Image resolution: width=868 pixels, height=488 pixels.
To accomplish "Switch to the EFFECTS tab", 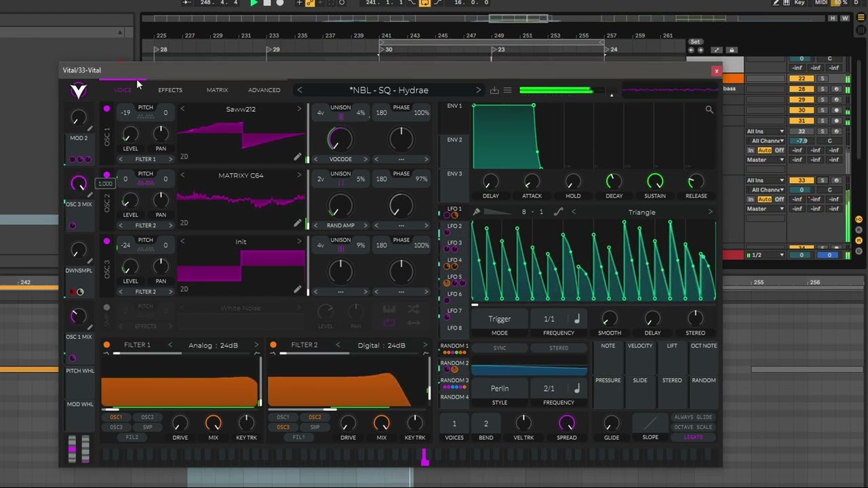I will tap(170, 90).
